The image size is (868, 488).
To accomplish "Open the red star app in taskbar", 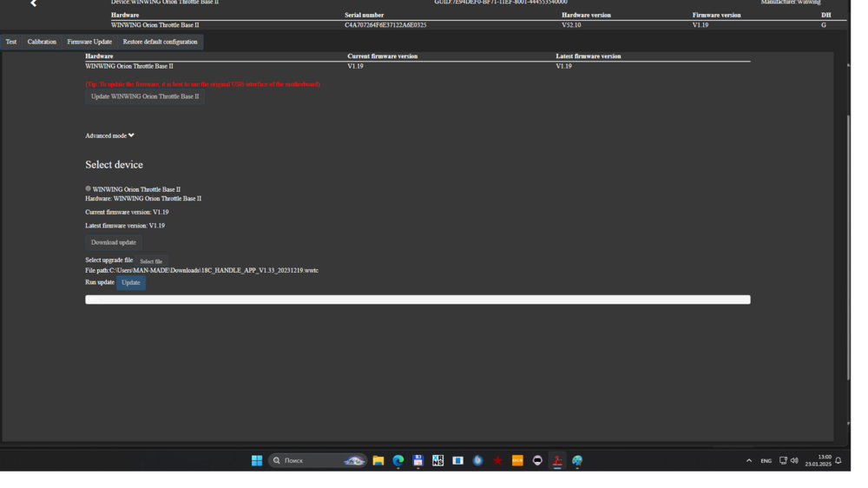I will click(x=497, y=461).
